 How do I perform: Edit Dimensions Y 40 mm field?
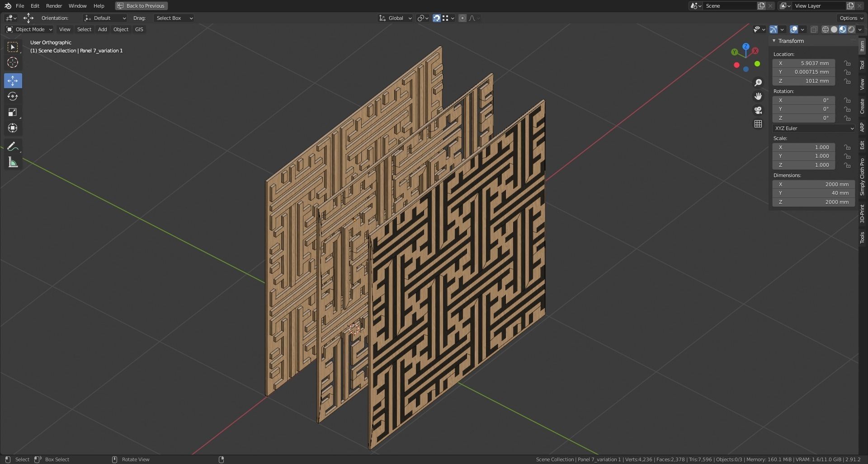(814, 193)
